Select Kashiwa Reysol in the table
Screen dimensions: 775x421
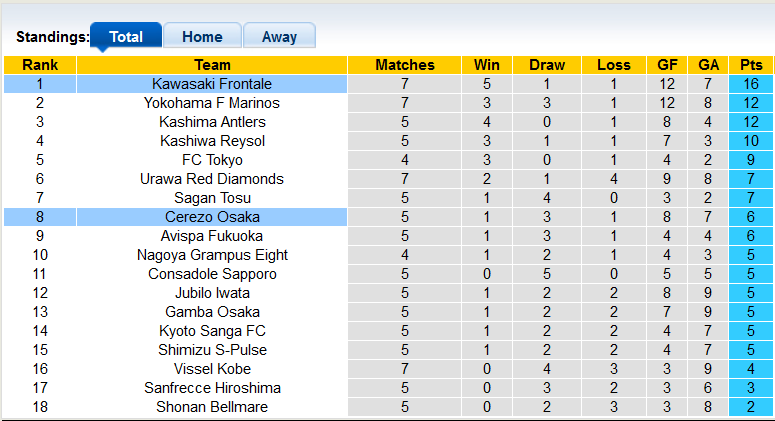[x=212, y=141]
